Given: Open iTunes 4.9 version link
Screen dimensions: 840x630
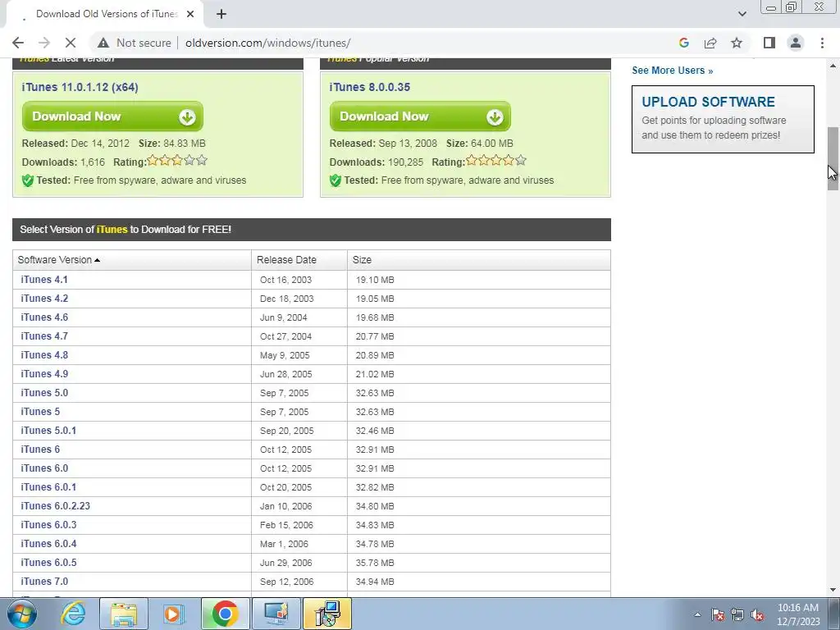Looking at the screenshot, I should (44, 374).
